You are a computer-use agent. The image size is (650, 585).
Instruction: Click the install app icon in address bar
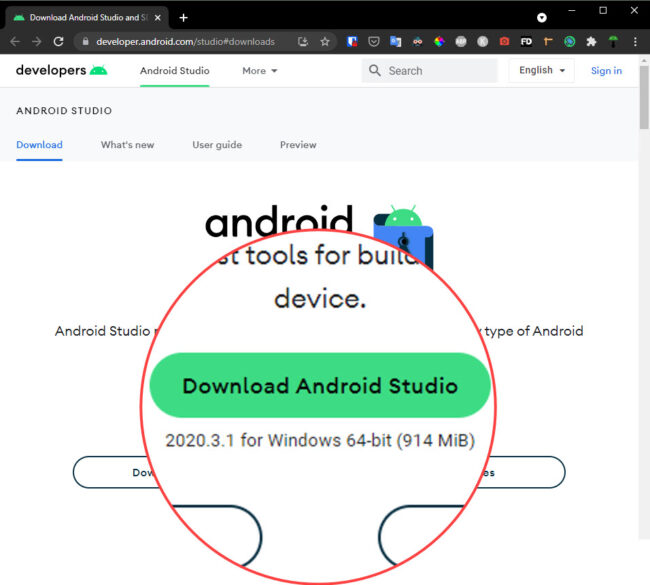303,41
